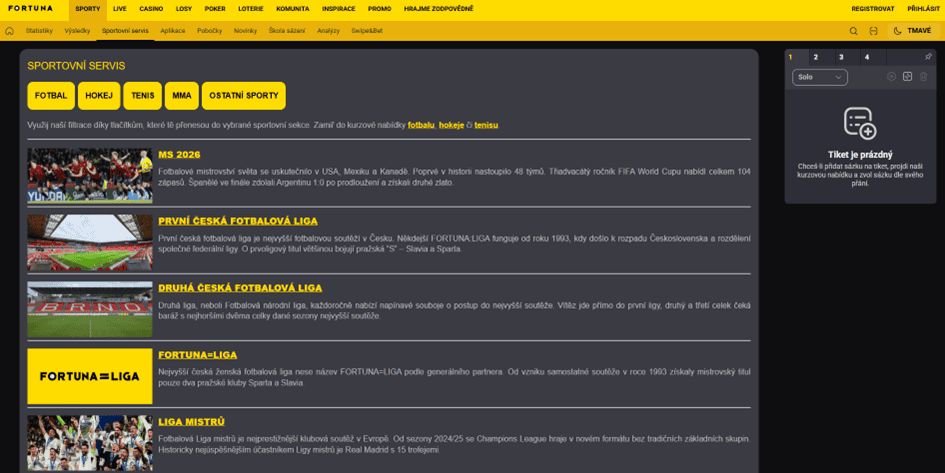Open the SPORTY main menu item
Screen dimensions: 945x473
(88, 9)
